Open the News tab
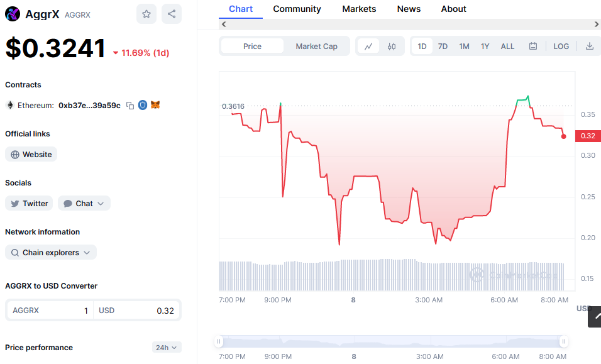The height and width of the screenshot is (364, 601). [409, 9]
